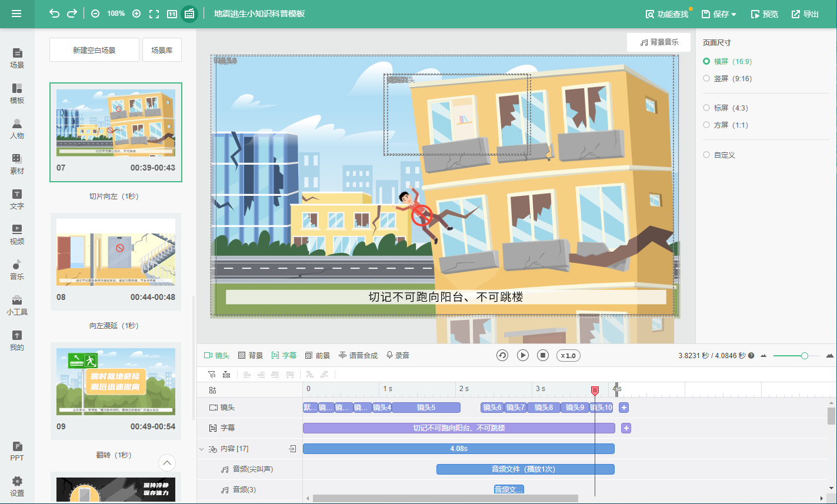The image size is (837, 504).
Task: Select 横屏 (16:9) page size
Action: [x=728, y=61]
